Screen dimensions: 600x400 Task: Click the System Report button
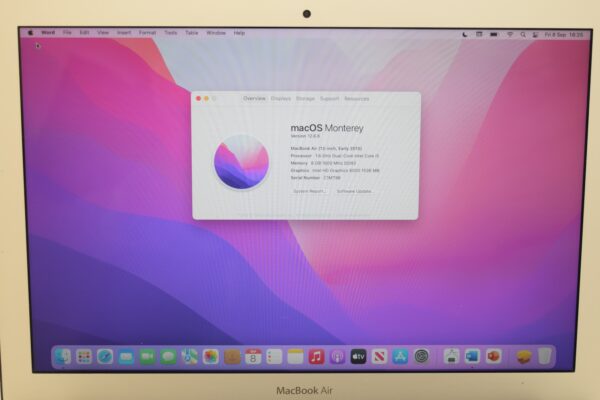coord(309,191)
